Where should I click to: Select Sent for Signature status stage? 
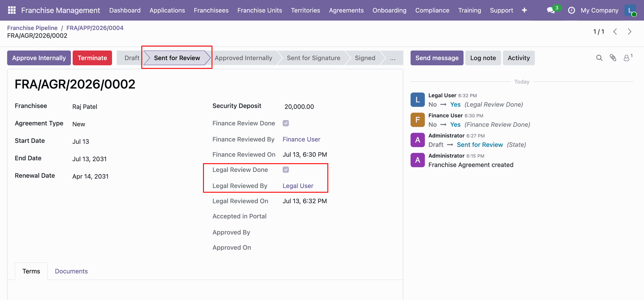(x=313, y=58)
